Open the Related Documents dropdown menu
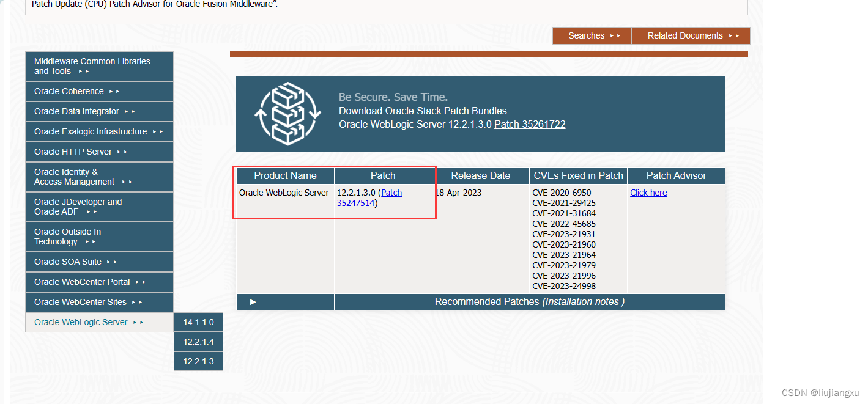This screenshot has height=404, width=868. [x=691, y=35]
